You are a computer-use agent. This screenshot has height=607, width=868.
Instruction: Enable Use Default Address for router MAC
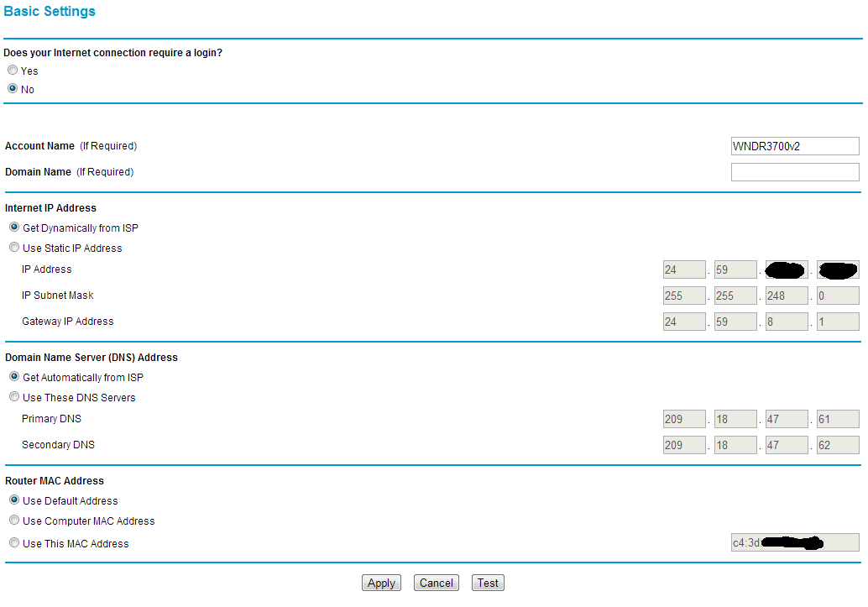pyautogui.click(x=14, y=500)
